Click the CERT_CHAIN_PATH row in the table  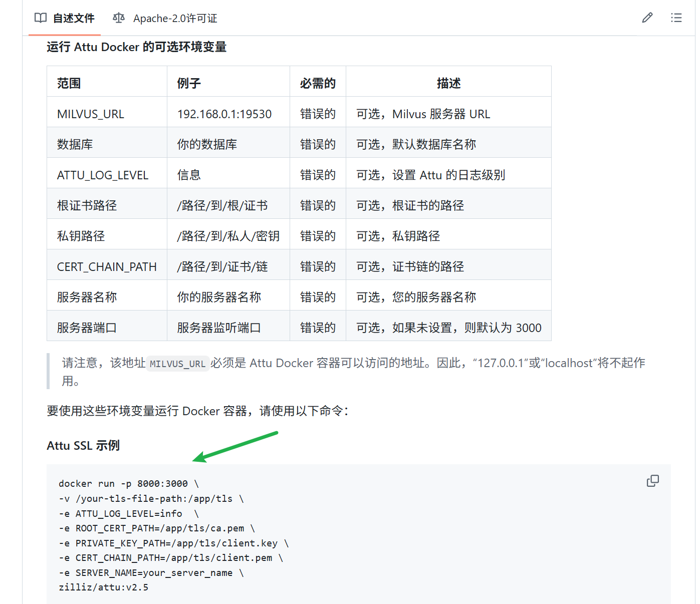107,266
